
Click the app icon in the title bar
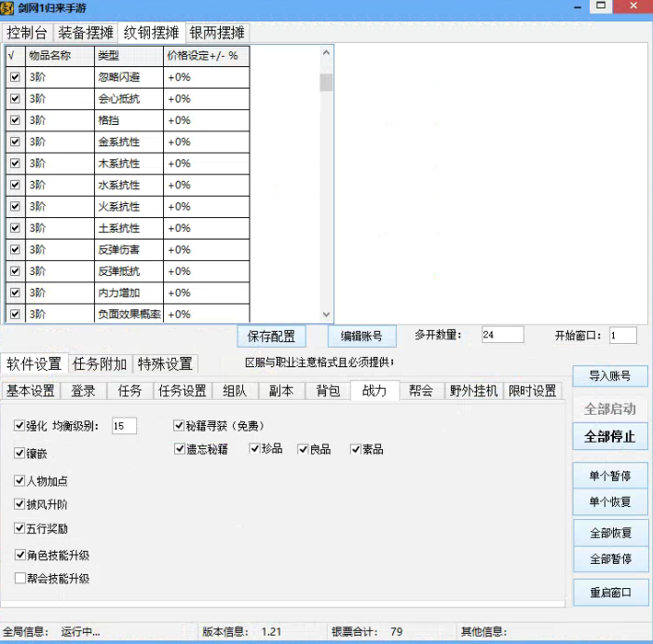pyautogui.click(x=7, y=7)
